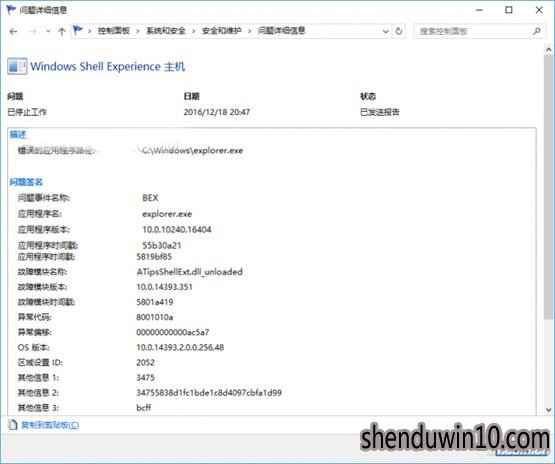Refresh the page with refresh icon
The height and width of the screenshot is (464, 555).
[x=399, y=31]
